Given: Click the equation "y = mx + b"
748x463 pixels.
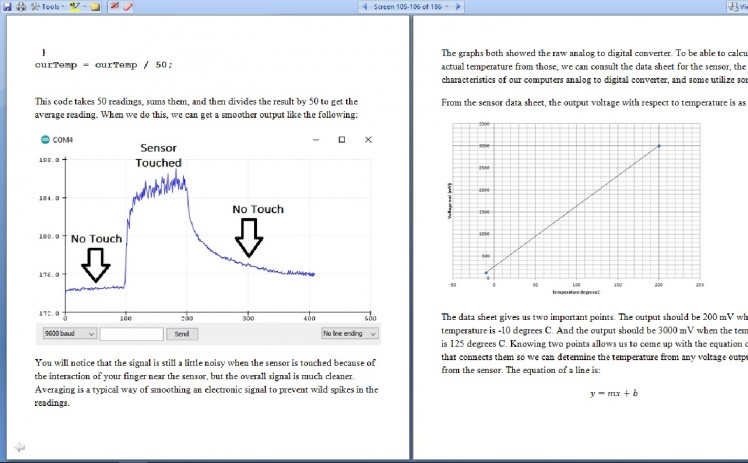Looking at the screenshot, I should coord(613,393).
